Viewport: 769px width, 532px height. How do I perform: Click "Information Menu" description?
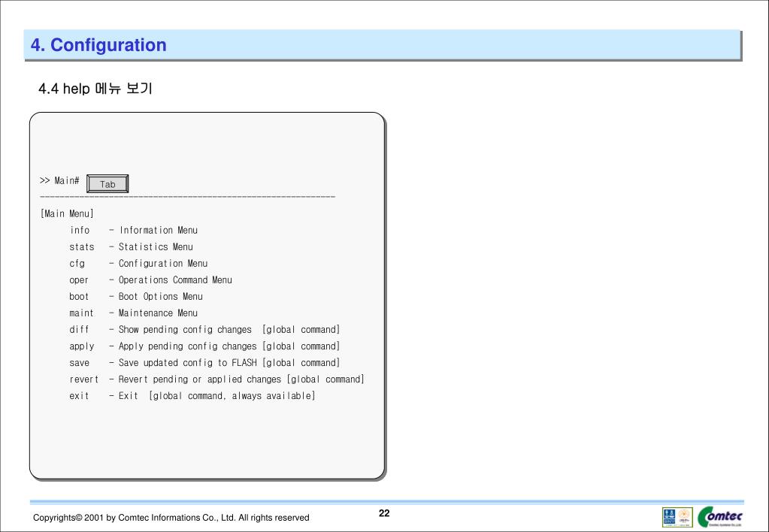pos(158,230)
